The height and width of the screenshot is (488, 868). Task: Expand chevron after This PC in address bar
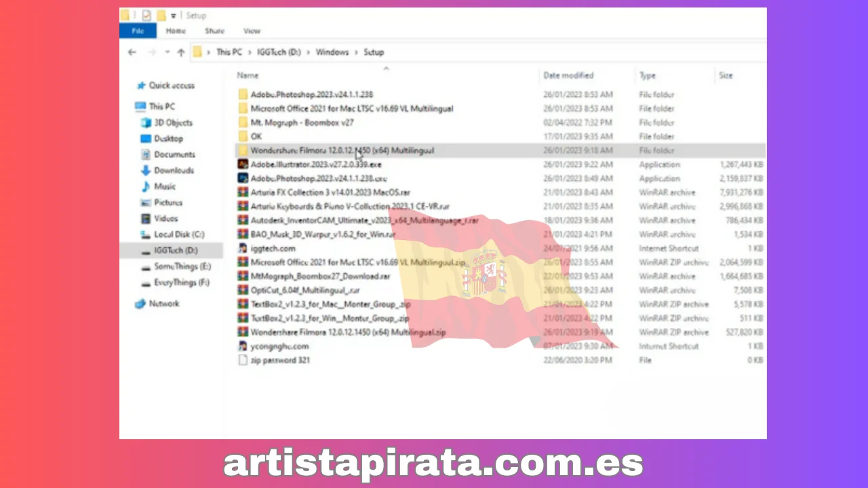tap(249, 52)
